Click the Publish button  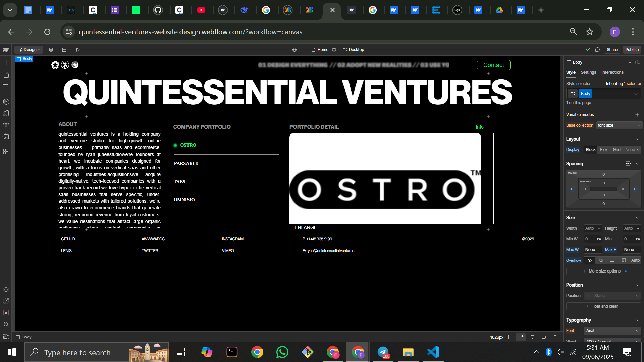(x=632, y=50)
